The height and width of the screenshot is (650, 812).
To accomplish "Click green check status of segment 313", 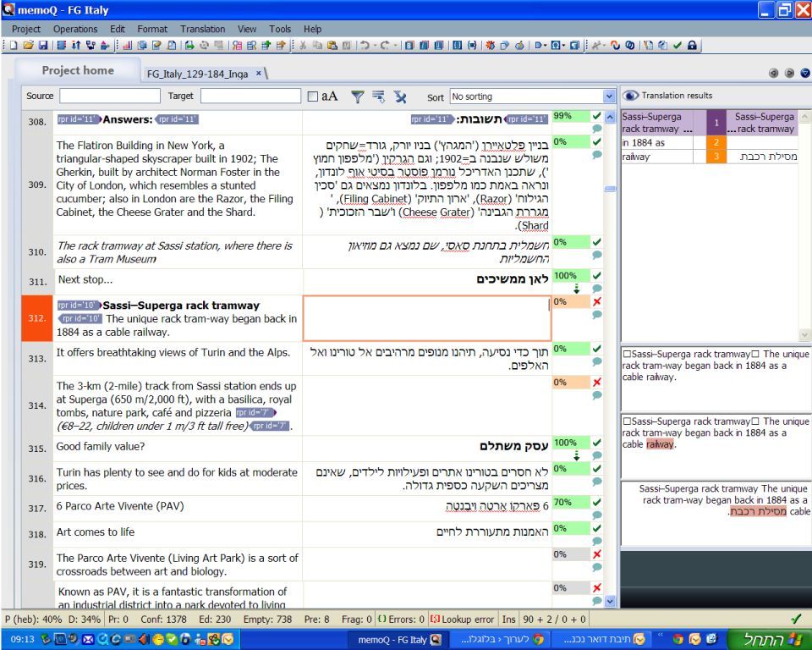I will (x=597, y=349).
